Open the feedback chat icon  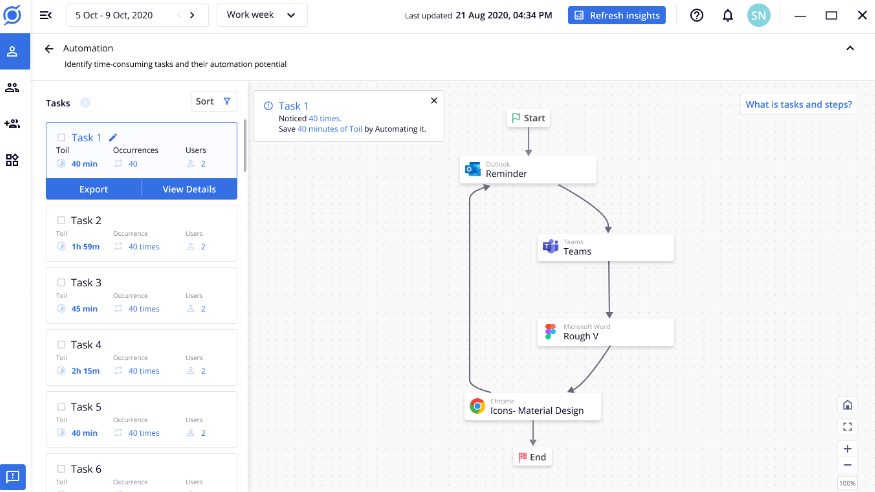click(13, 476)
